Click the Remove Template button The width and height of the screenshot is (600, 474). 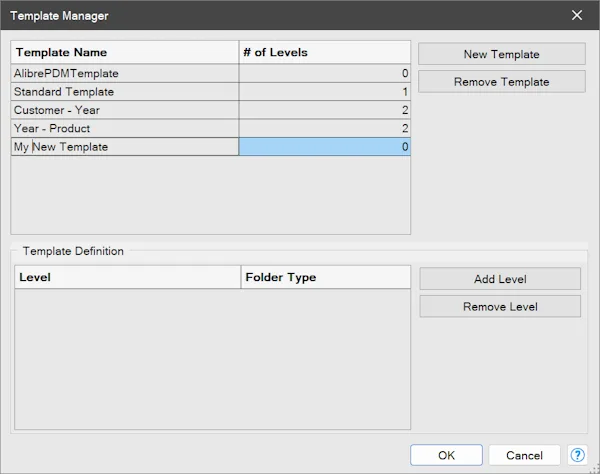pyautogui.click(x=501, y=81)
